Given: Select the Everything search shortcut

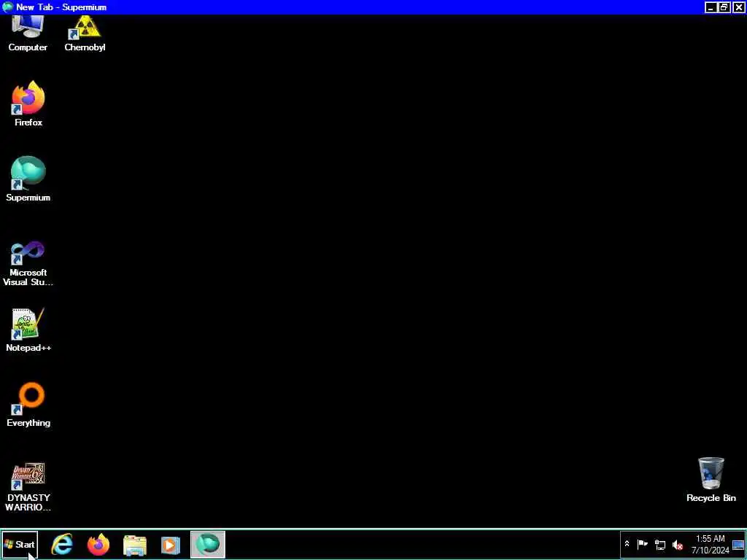Looking at the screenshot, I should pos(28,404).
